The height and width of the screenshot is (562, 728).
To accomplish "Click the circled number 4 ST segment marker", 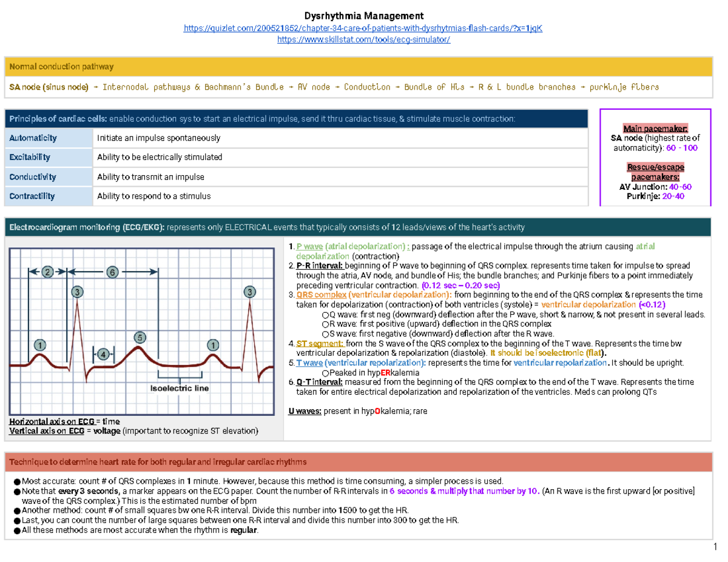I will [x=103, y=353].
